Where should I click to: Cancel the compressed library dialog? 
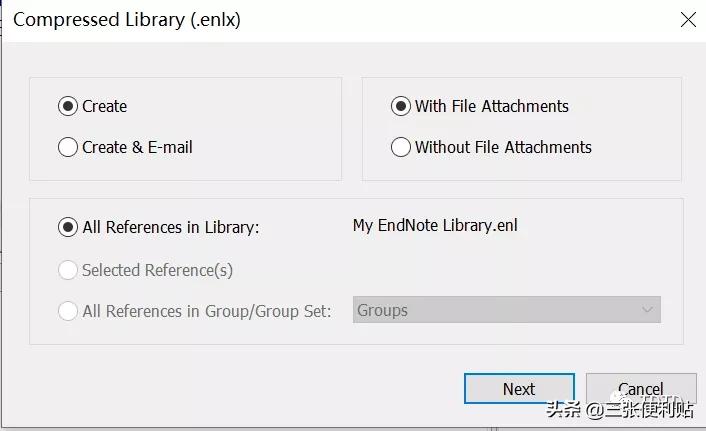[x=640, y=389]
